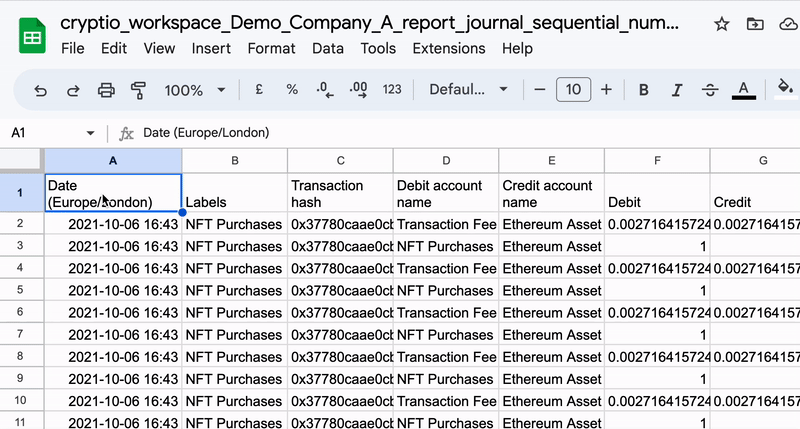Viewport: 800px width, 429px height.
Task: Select the Credit account name header cell
Action: (x=552, y=193)
